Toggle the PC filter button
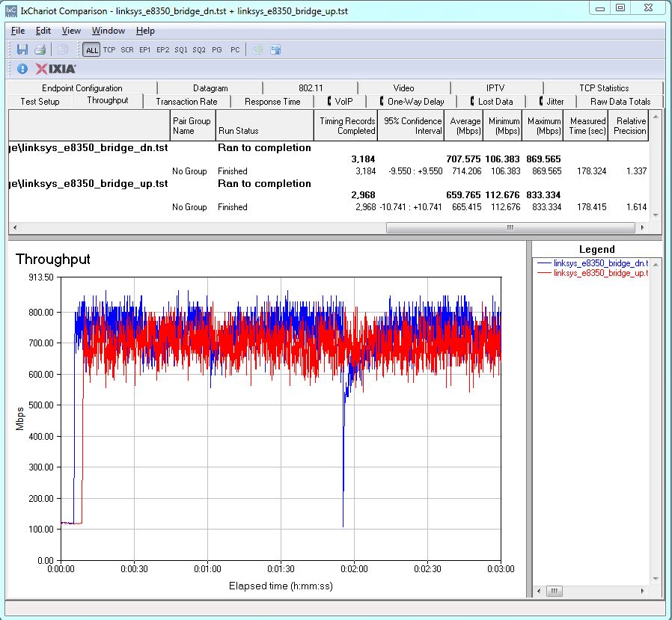The image size is (672, 620). [235, 49]
